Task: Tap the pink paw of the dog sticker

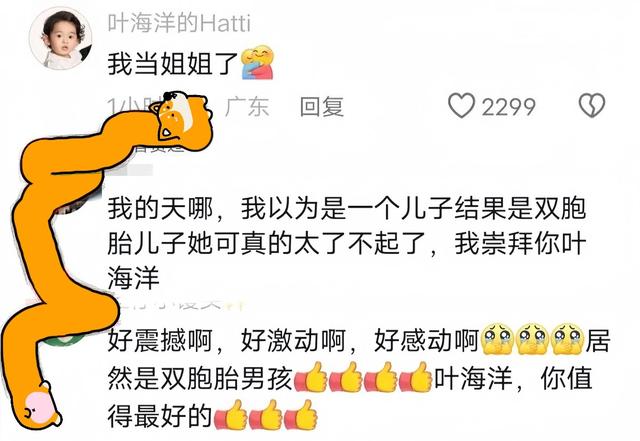Action: pyautogui.click(x=40, y=407)
